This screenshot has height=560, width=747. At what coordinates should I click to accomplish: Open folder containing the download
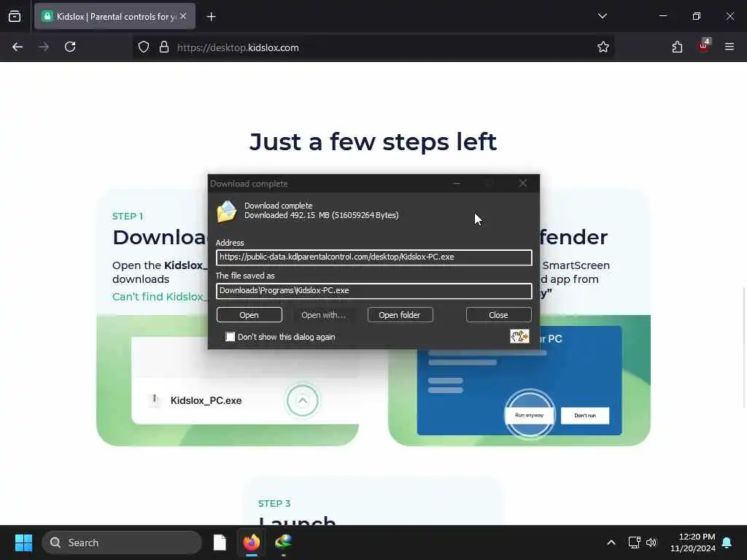399,315
